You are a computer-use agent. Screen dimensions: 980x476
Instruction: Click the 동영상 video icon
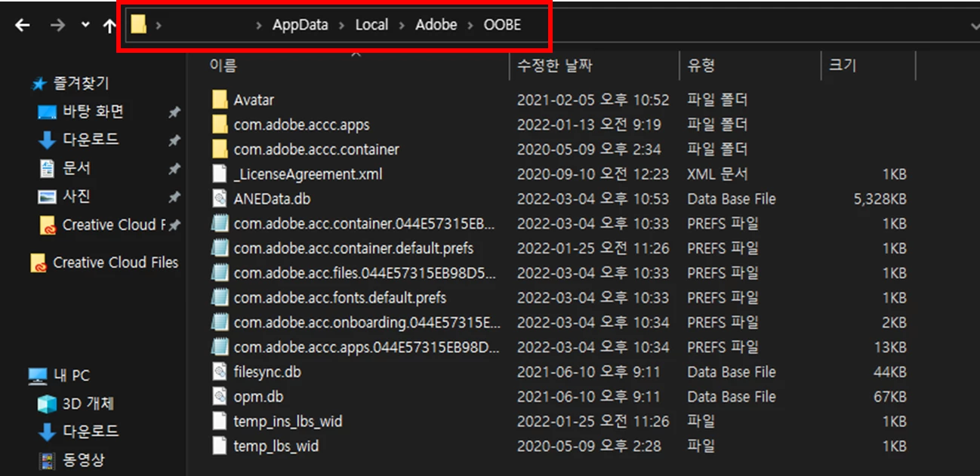tap(47, 459)
